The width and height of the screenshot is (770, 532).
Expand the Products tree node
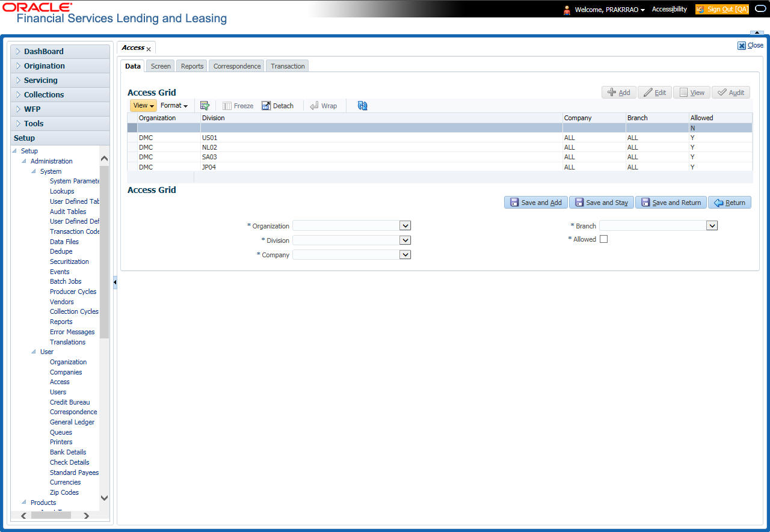click(25, 503)
